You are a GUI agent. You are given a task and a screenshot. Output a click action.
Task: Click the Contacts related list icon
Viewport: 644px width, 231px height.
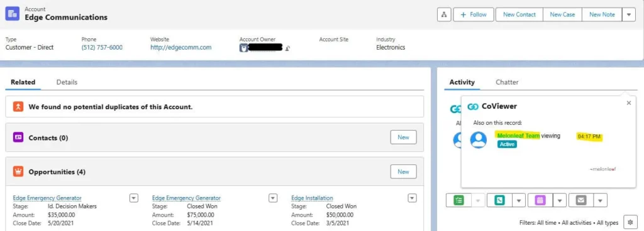[18, 137]
